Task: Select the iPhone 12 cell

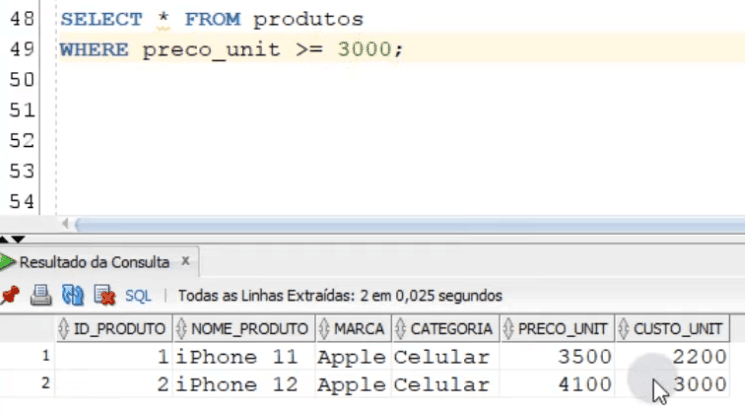Action: point(244,384)
